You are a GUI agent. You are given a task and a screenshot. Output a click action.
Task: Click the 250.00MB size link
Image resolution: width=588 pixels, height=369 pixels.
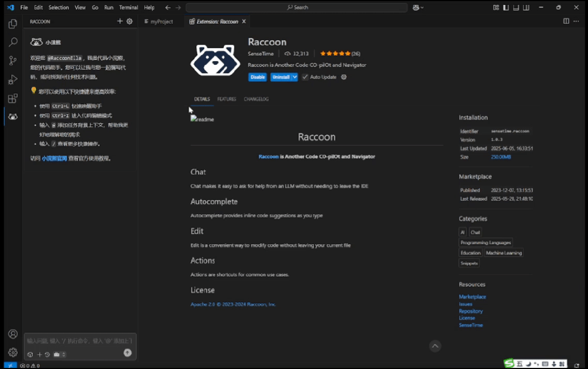[501, 157]
